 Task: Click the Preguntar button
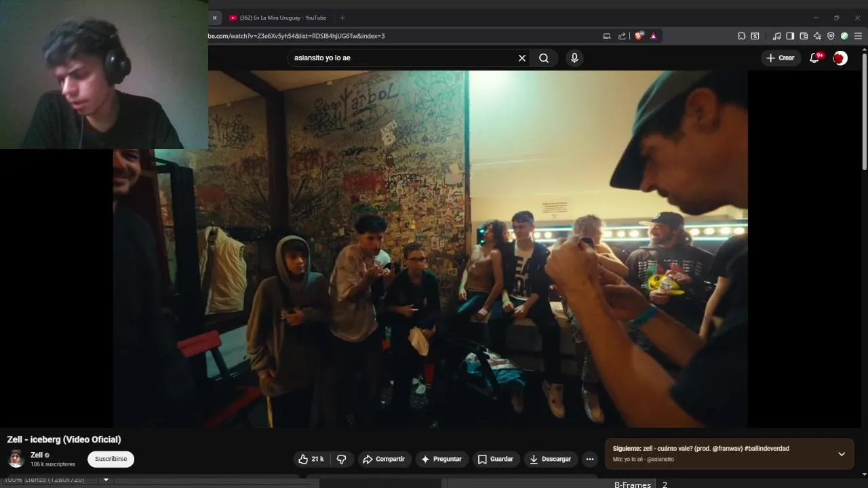click(x=441, y=460)
